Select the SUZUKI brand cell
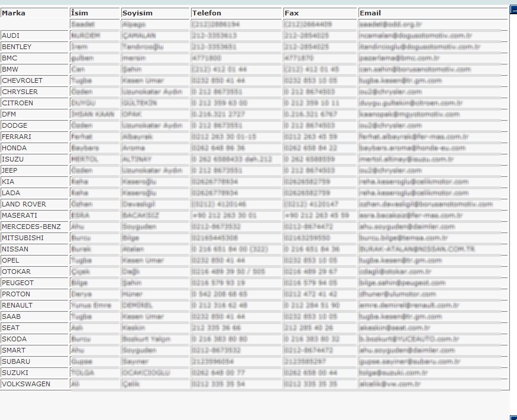 34,373
